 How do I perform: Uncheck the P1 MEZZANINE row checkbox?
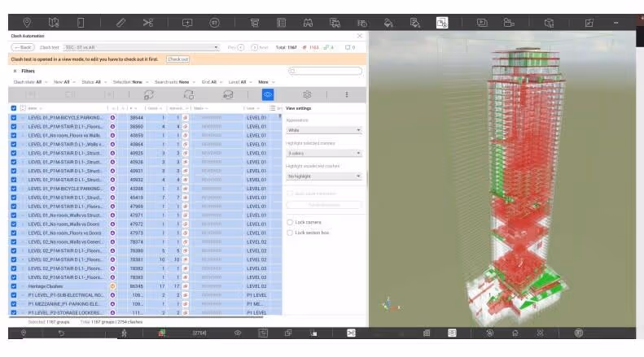click(14, 304)
